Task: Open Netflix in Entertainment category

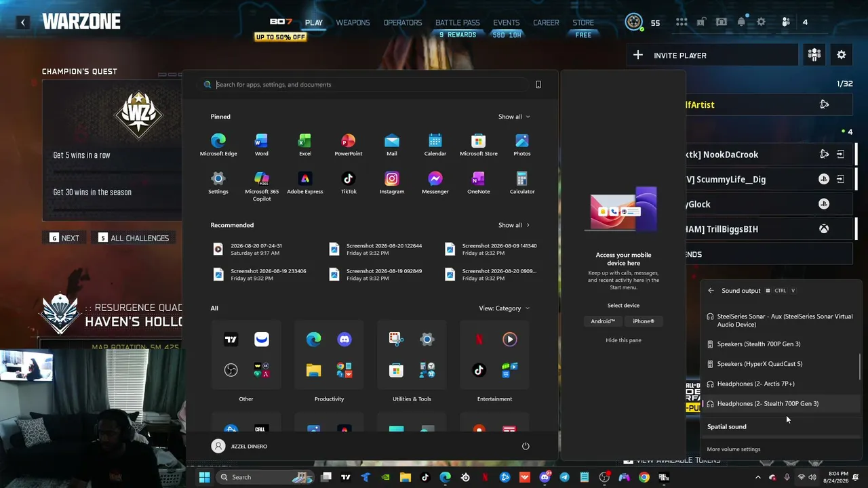Action: (x=479, y=339)
